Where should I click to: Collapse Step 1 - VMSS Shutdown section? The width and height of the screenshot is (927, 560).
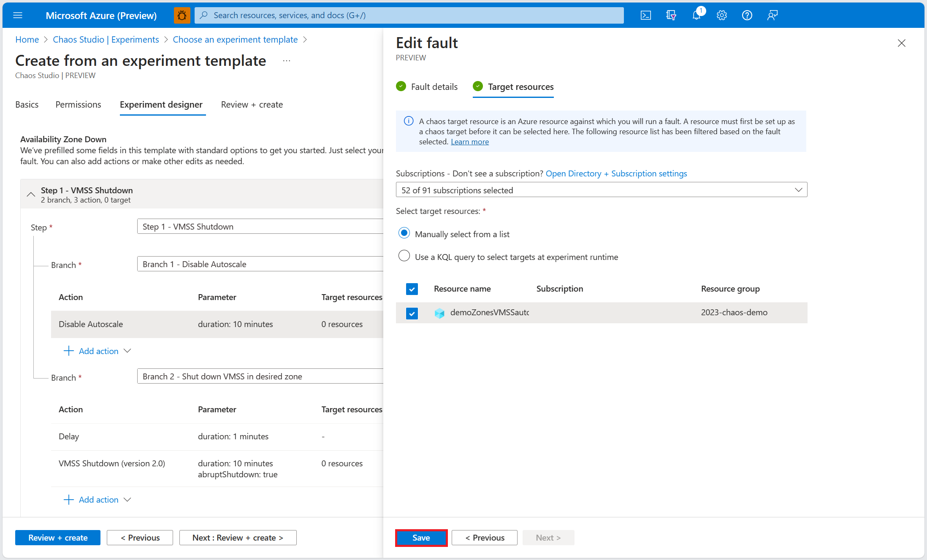click(30, 194)
